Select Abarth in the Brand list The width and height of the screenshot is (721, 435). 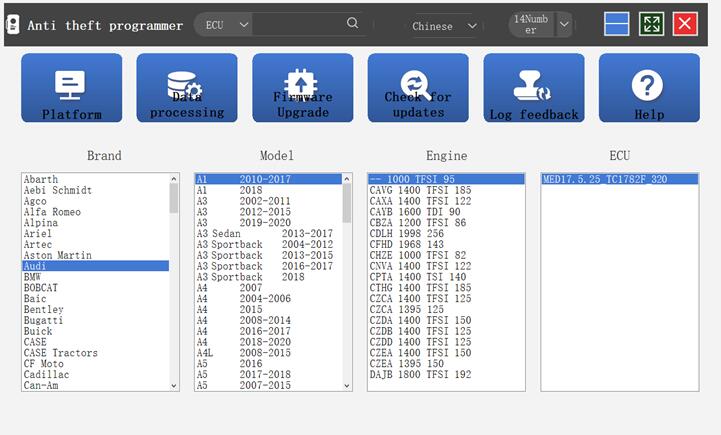96,179
